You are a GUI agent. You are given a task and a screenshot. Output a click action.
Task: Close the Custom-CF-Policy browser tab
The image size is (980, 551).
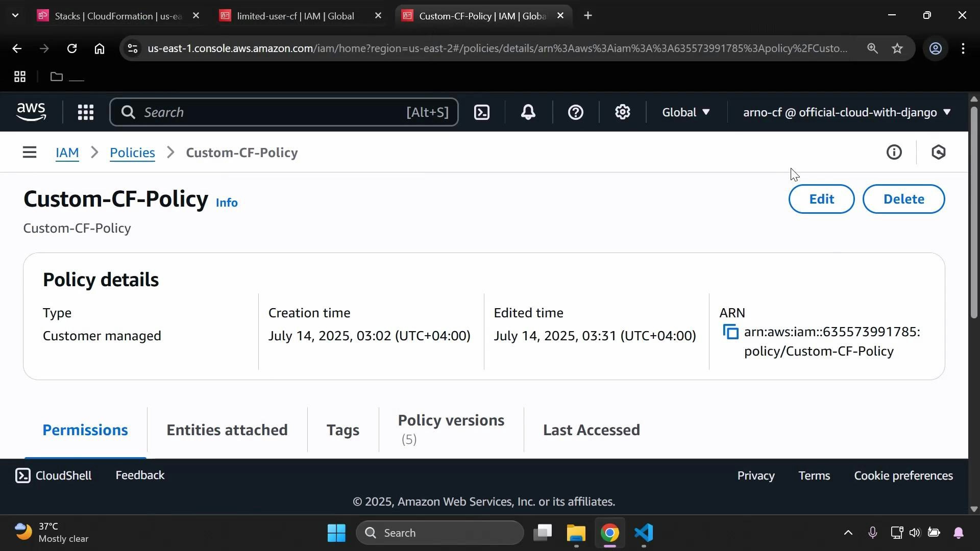pyautogui.click(x=560, y=16)
